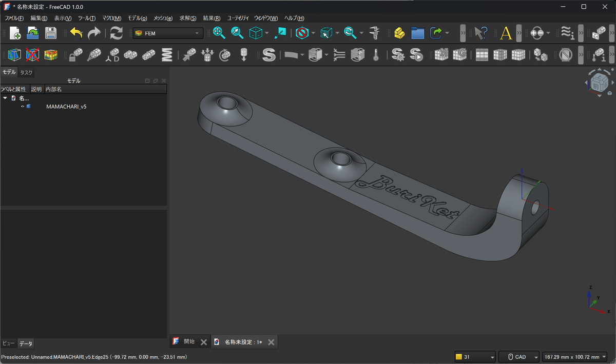Open the ウィンドウ(W) menu
The width and height of the screenshot is (616, 364).
[x=266, y=18]
